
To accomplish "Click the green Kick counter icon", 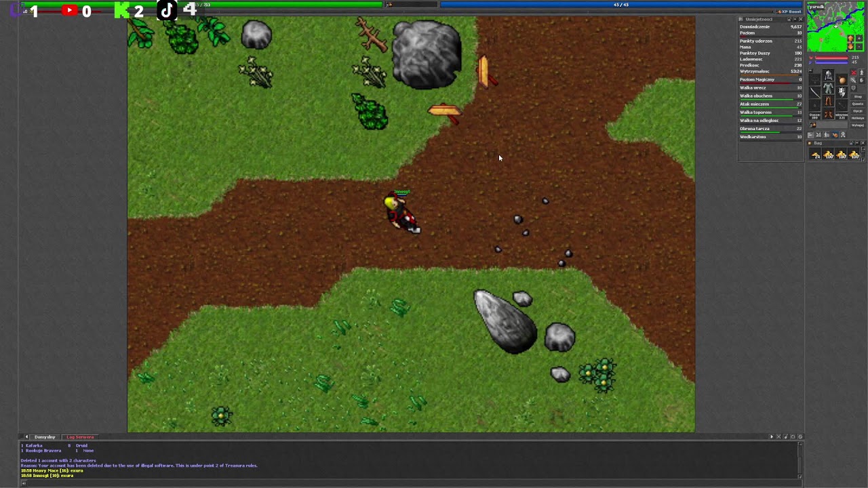I will coord(121,10).
